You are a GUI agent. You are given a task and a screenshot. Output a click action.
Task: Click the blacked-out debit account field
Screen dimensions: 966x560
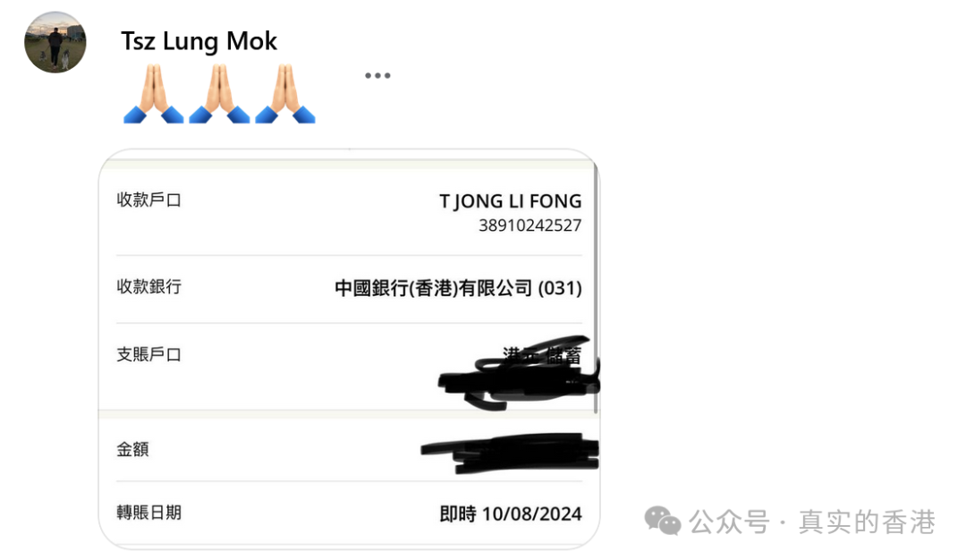519,373
